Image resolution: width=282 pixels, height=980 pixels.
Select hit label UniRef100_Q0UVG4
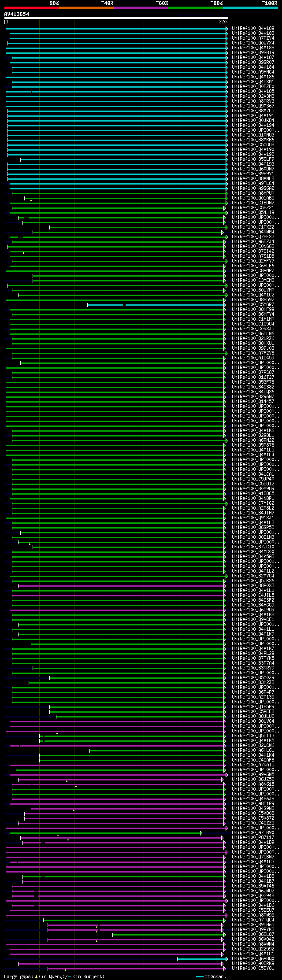tap(253, 721)
